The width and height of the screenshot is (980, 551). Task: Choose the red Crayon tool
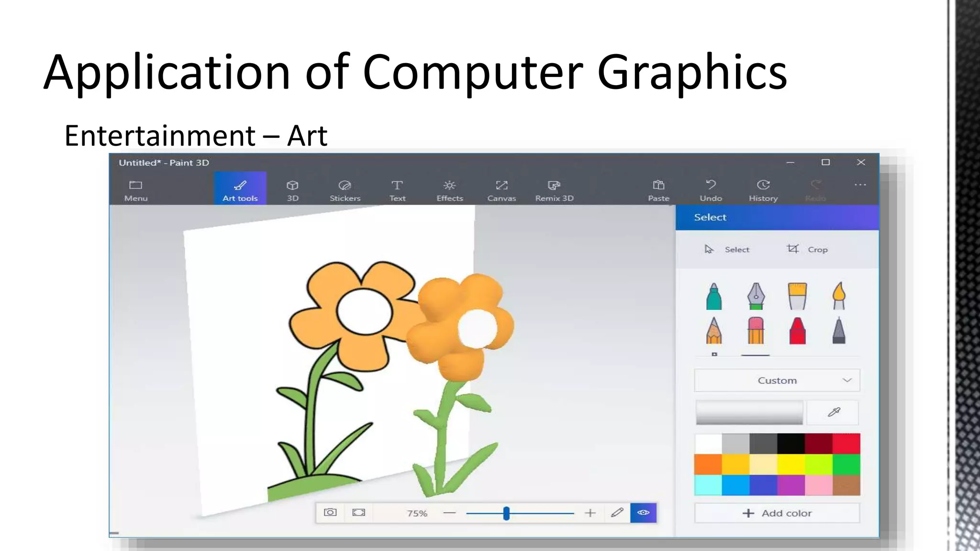(x=797, y=331)
